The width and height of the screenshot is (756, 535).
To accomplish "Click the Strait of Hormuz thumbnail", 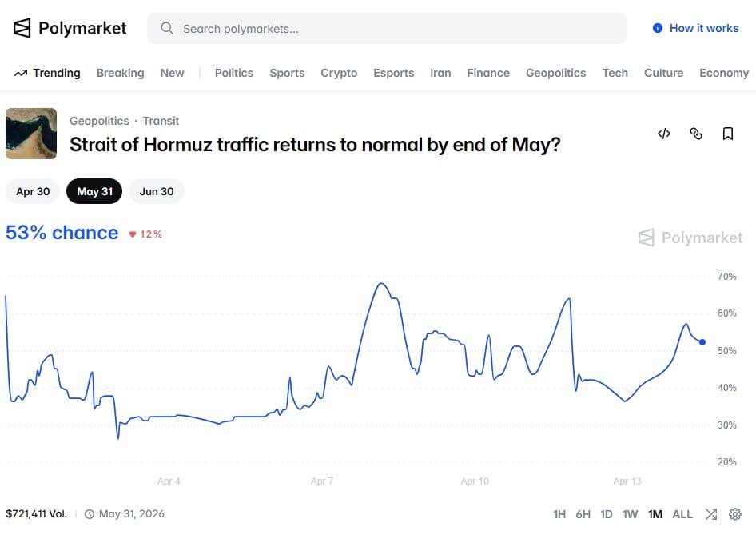I will click(x=31, y=134).
